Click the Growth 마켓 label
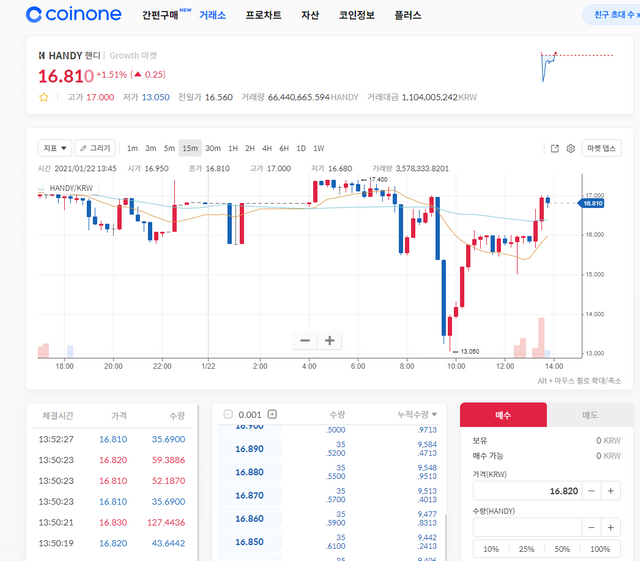 tap(133, 56)
